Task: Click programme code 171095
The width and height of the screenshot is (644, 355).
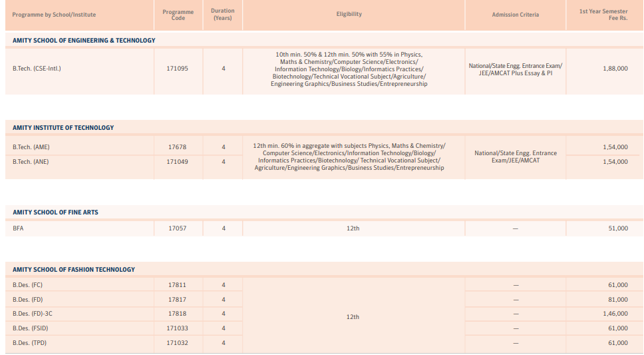Action: (178, 69)
